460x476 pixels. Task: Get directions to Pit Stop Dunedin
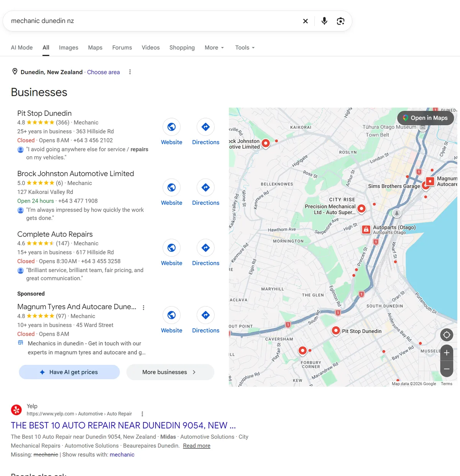206,127
